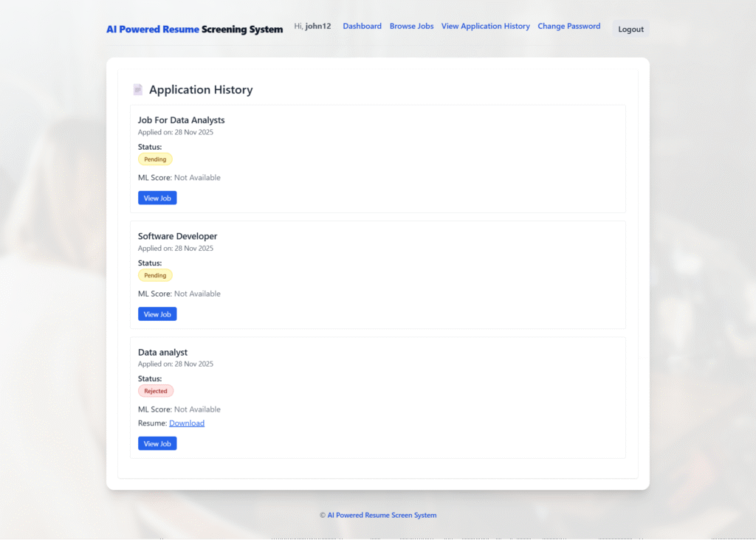Click the AI Powered Resume Screening System logo

pyautogui.click(x=194, y=29)
